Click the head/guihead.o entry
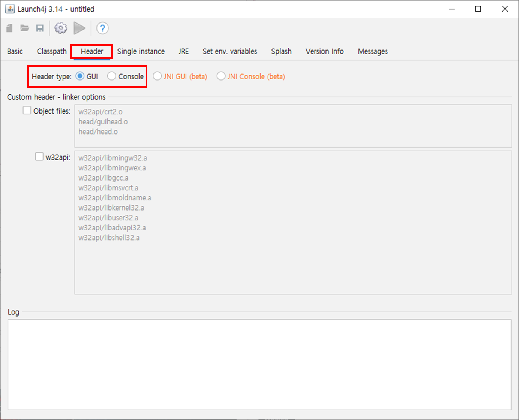Image resolution: width=519 pixels, height=420 pixels. pos(103,122)
